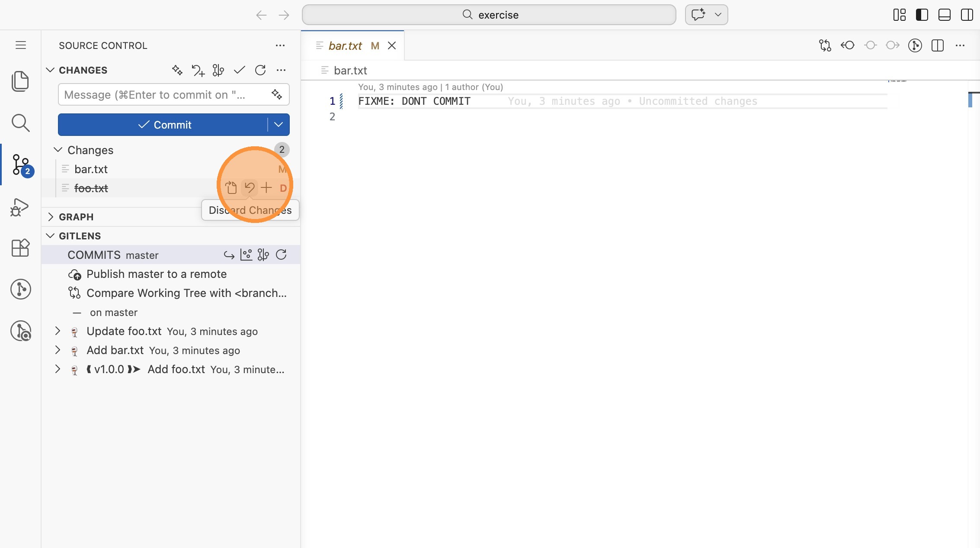
Task: Open the Explorer view in activity bar
Action: pyautogui.click(x=20, y=81)
